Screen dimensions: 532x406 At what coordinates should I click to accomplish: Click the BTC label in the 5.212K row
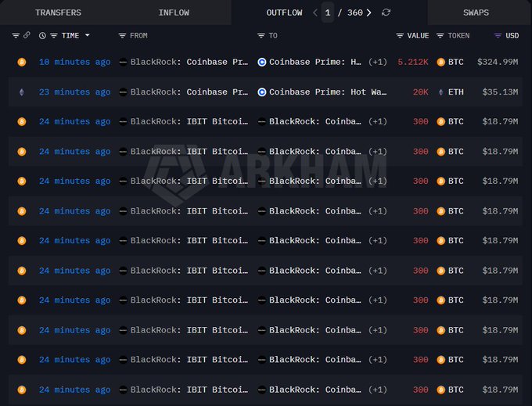[x=455, y=62]
